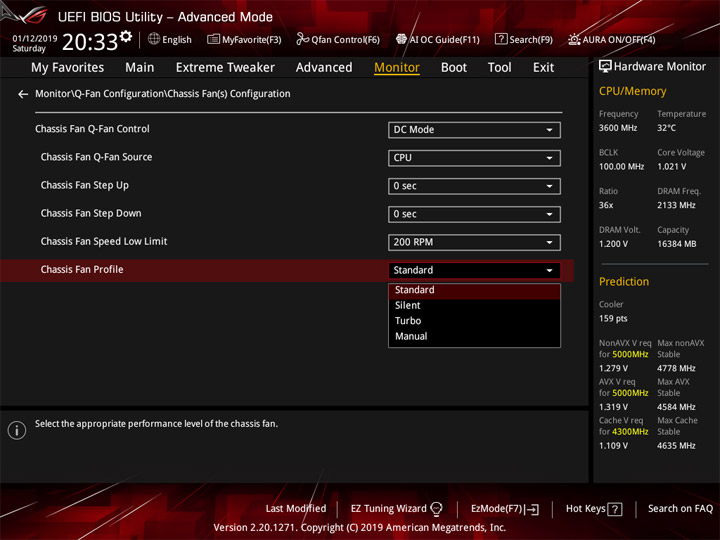This screenshot has height=540, width=720.
Task: Click the info circle icon in help area
Action: (x=17, y=430)
